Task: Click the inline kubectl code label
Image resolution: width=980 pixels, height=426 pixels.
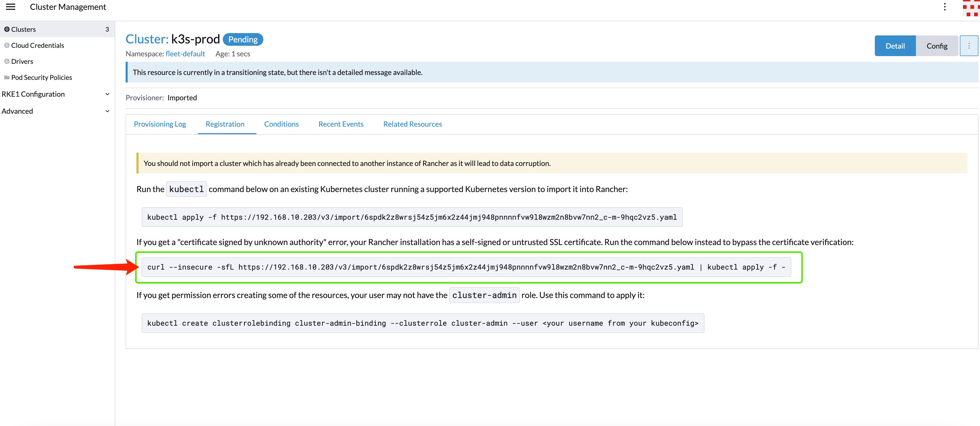Action: (x=186, y=189)
